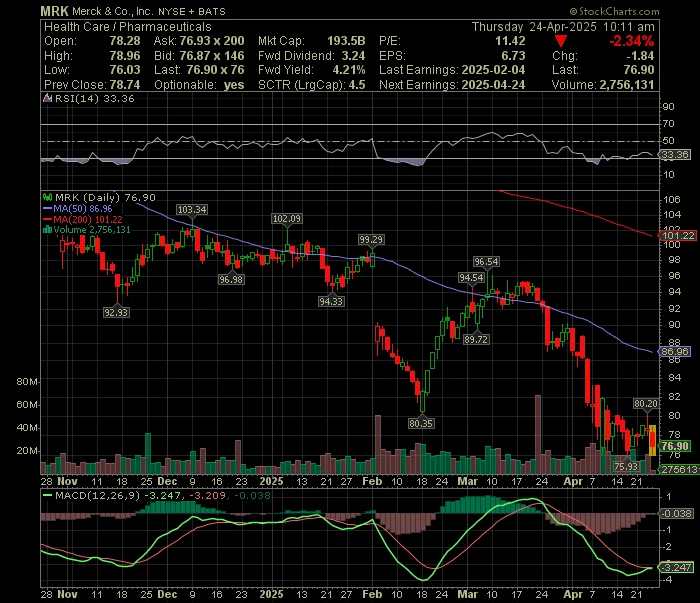Click the 75.93 April low annotation
The height and width of the screenshot is (603, 700).
tap(626, 467)
